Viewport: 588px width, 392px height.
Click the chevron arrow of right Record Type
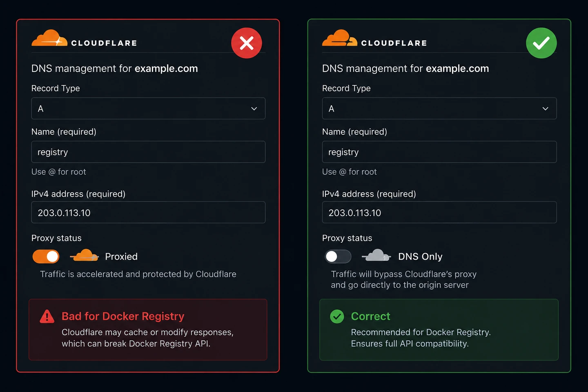coord(546,109)
